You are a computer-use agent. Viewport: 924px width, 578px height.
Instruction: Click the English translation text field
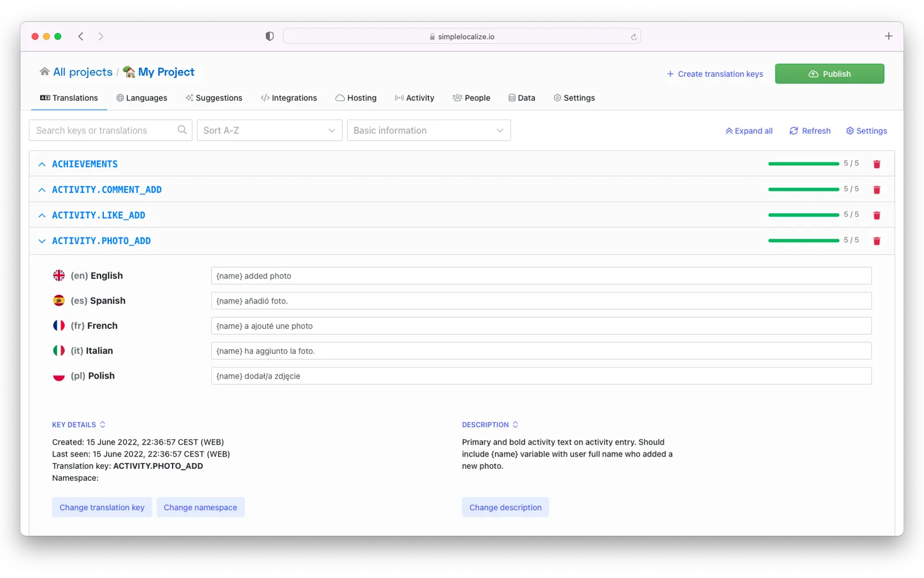541,276
